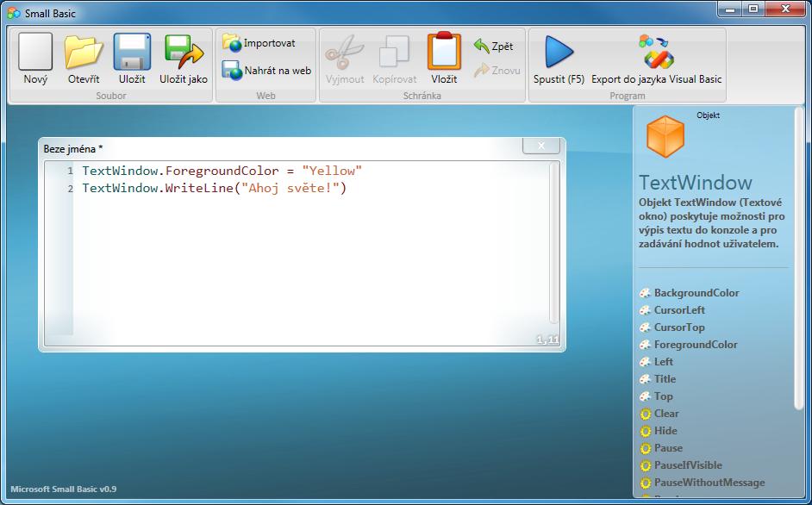The image size is (812, 505).
Task: Minimize the Small Basic window
Action: tap(730, 9)
